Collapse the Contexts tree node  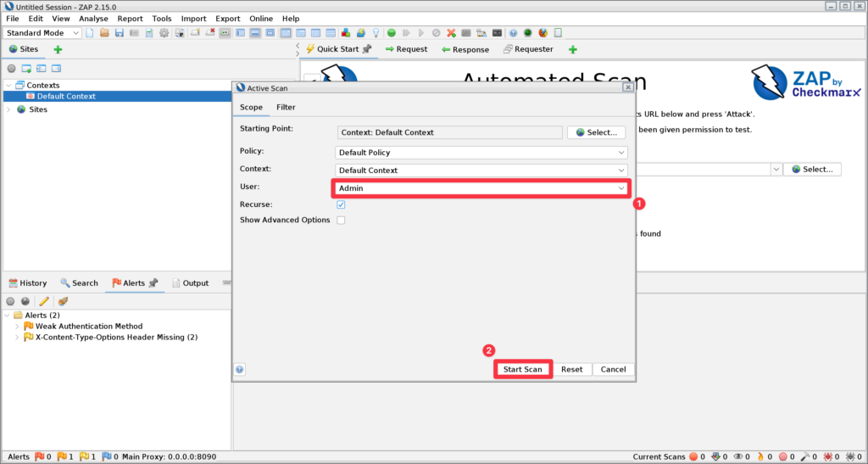pos(8,86)
